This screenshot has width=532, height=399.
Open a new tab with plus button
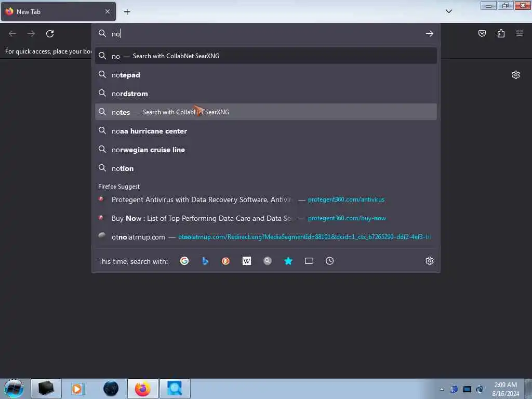click(x=127, y=12)
